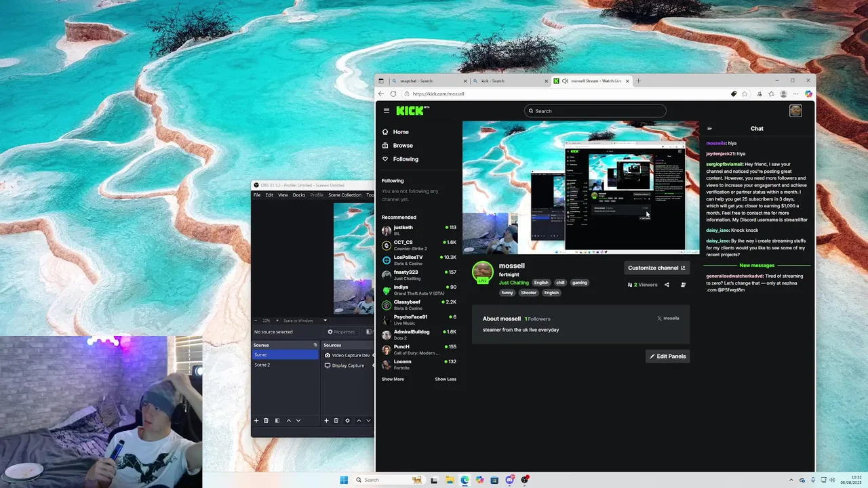
Task: Reload the kick.com page
Action: [393, 94]
